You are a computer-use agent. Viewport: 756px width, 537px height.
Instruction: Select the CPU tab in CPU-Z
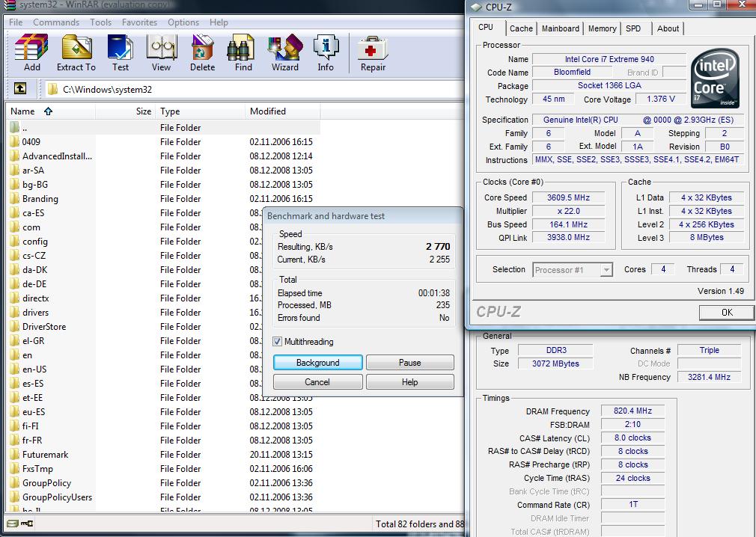486,28
